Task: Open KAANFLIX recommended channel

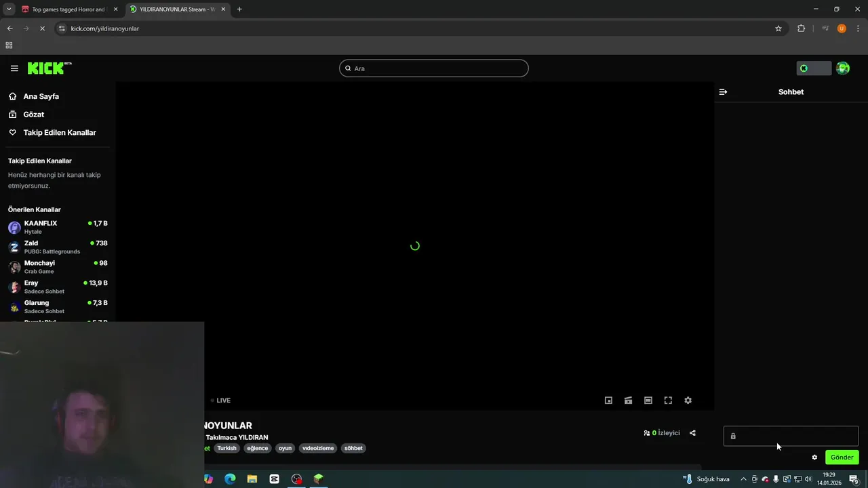Action: point(58,227)
